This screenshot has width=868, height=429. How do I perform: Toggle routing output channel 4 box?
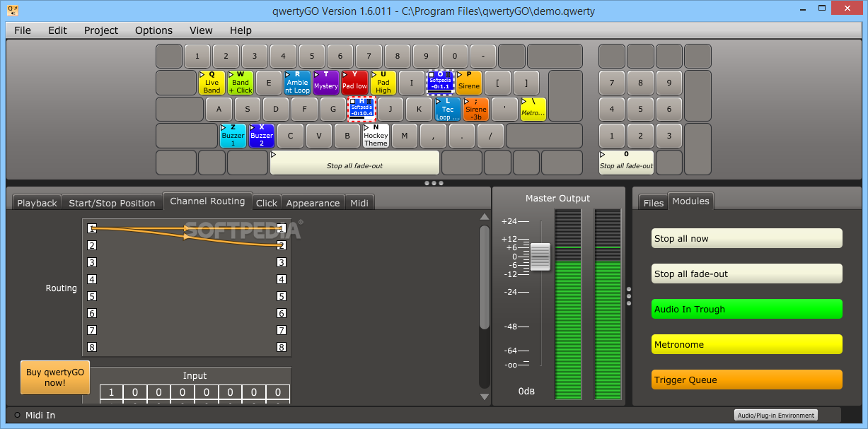coord(282,279)
